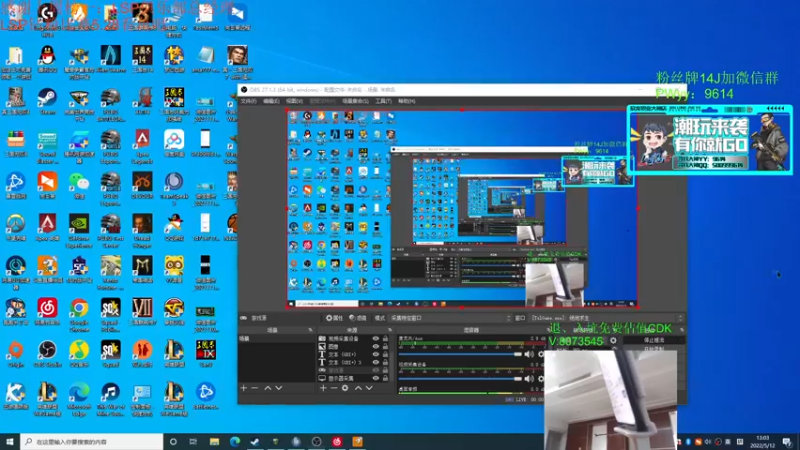The width and height of the screenshot is (800, 450).
Task: Hide the 视频采集设备 source with eye icon
Action: click(376, 339)
